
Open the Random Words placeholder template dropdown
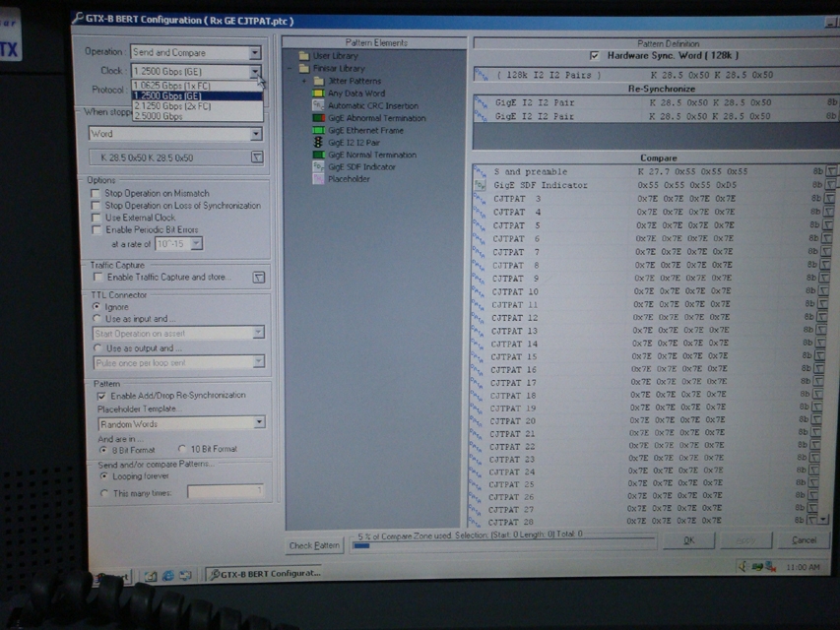coord(259,423)
